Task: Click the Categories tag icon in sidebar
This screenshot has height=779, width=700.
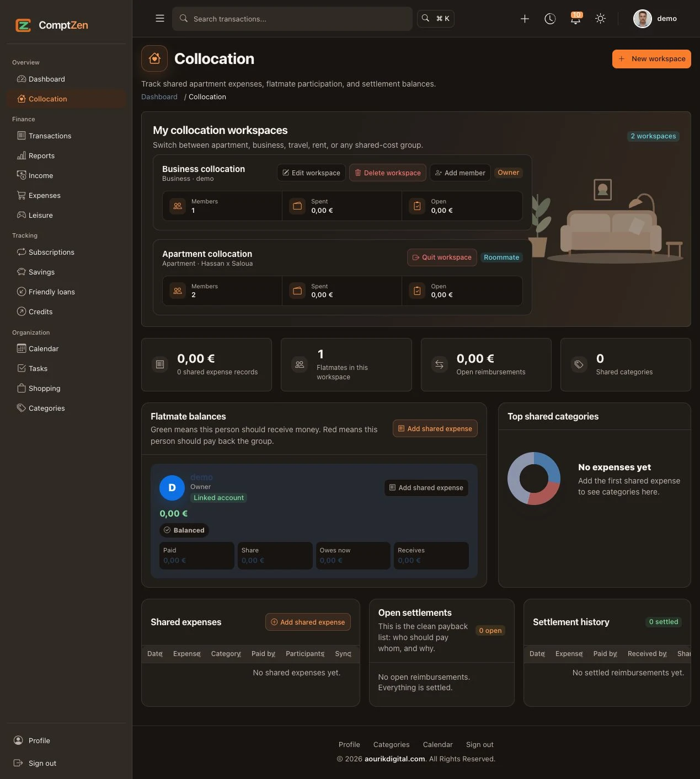Action: pyautogui.click(x=22, y=408)
